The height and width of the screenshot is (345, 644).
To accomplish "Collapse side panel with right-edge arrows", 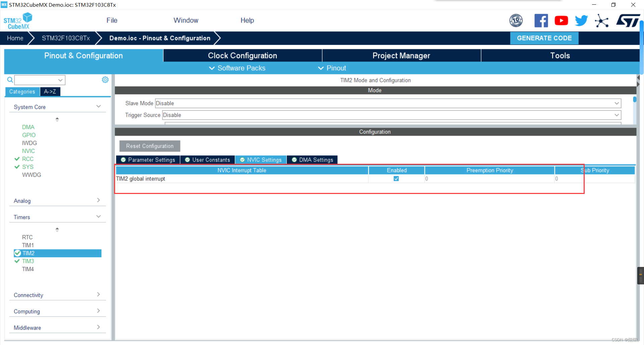I will tap(638, 81).
